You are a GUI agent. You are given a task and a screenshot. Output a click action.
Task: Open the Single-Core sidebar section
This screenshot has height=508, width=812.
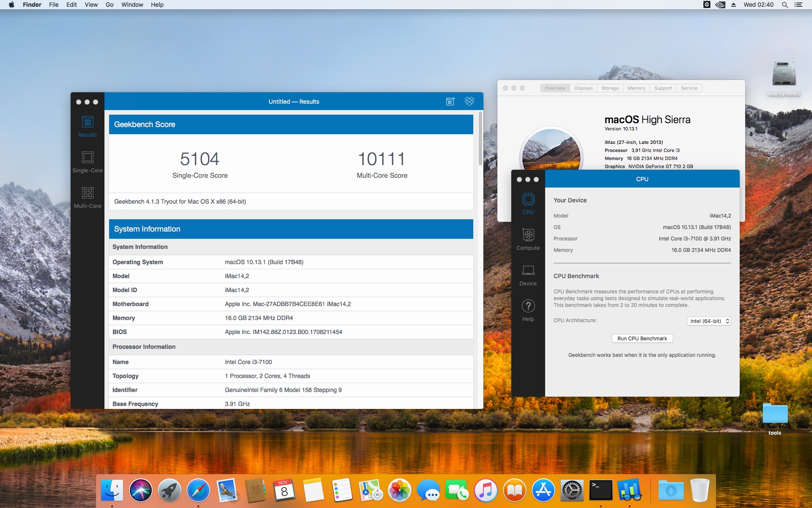pyautogui.click(x=88, y=162)
